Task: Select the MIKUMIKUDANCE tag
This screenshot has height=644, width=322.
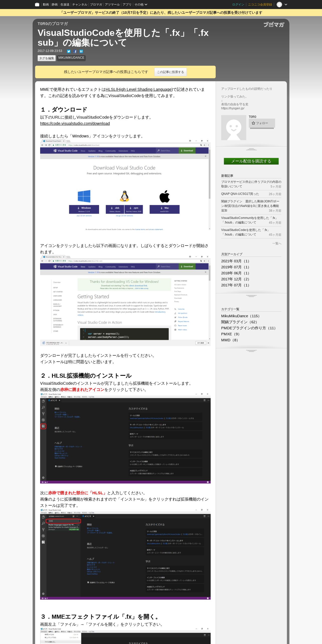Action: click(x=71, y=58)
